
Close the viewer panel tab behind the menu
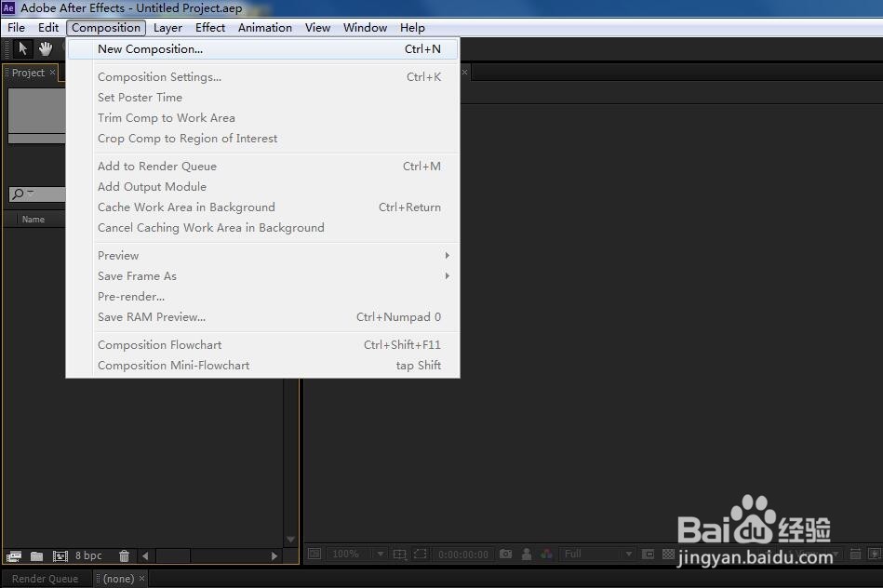pos(464,72)
